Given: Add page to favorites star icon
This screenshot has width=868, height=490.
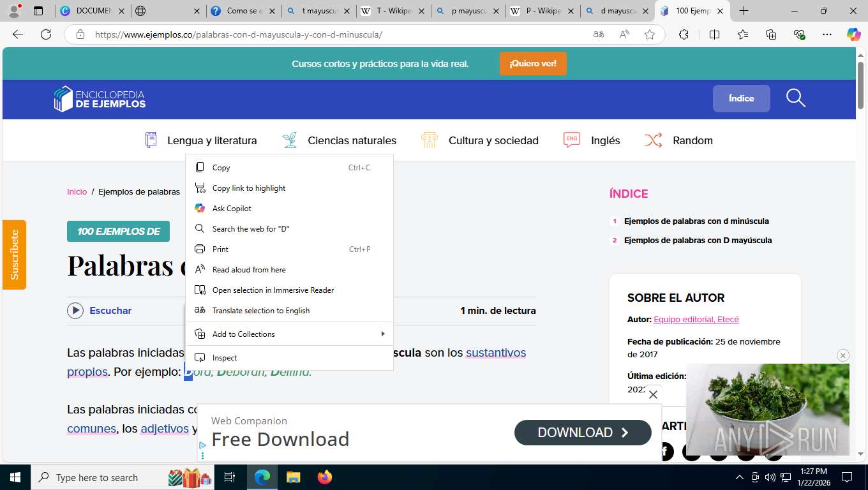Looking at the screenshot, I should (x=650, y=34).
